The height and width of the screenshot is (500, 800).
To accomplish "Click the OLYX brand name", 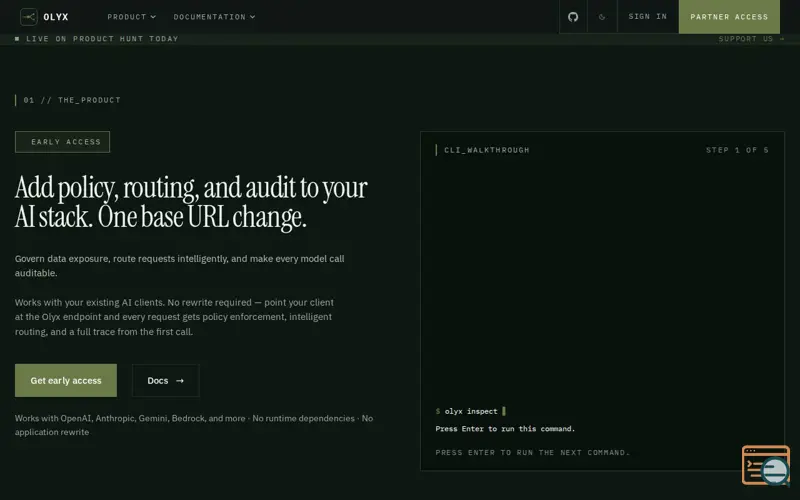I will pos(56,17).
